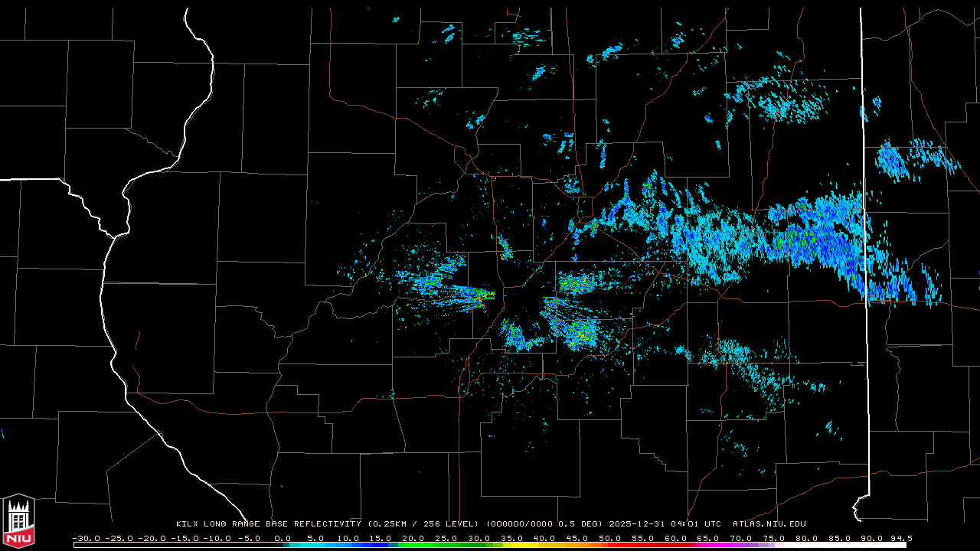Click the 45.0 label on reflectivity scale
Viewport: 980px width, 551px height.
coord(577,539)
